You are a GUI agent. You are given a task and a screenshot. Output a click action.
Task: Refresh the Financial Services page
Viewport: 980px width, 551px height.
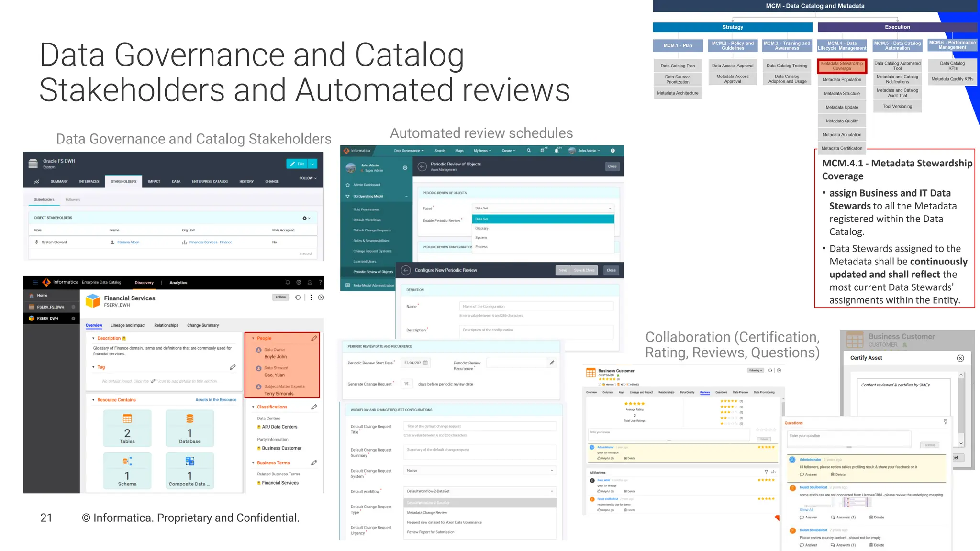point(298,297)
